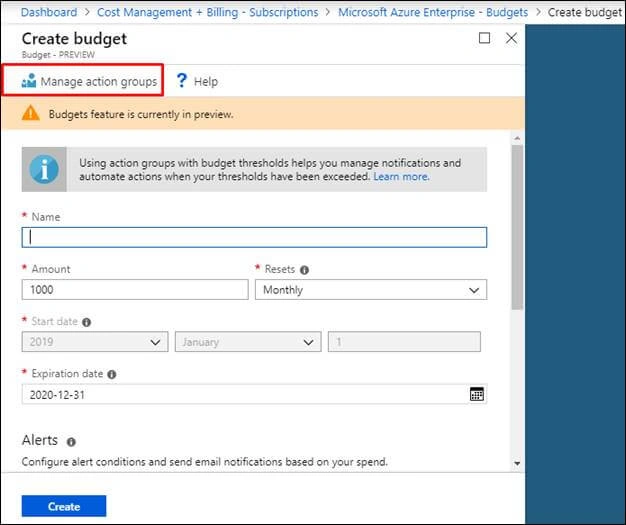Viewport: 626px width, 525px height.
Task: Go to Dashboard breadcrumb
Action: coord(49,12)
